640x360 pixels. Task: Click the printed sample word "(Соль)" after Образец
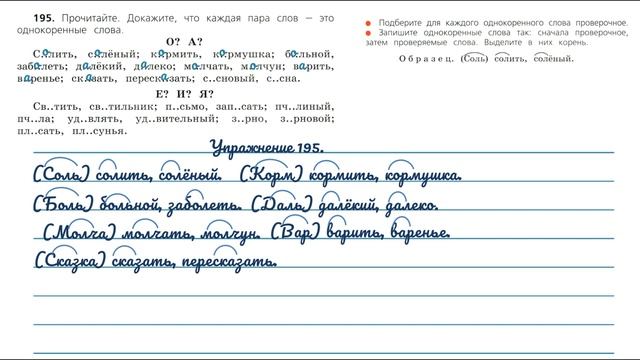tap(474, 58)
